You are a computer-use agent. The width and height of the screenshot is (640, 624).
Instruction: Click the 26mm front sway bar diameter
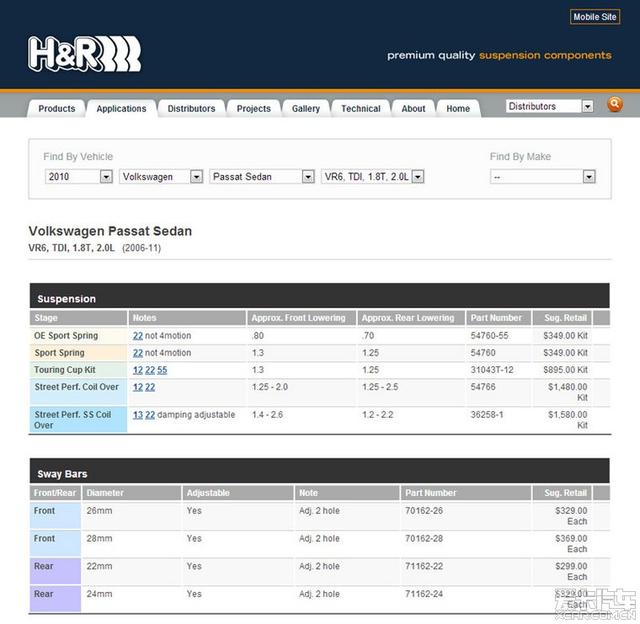99,511
